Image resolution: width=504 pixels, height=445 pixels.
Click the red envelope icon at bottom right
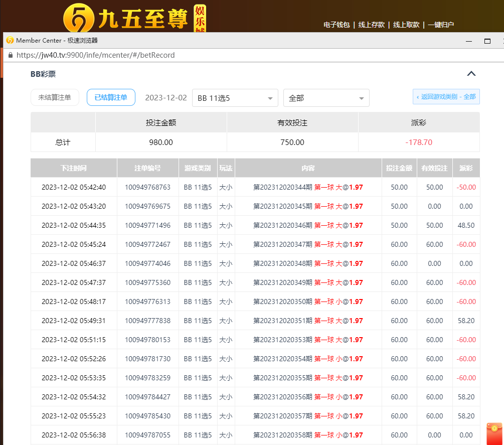click(x=494, y=433)
